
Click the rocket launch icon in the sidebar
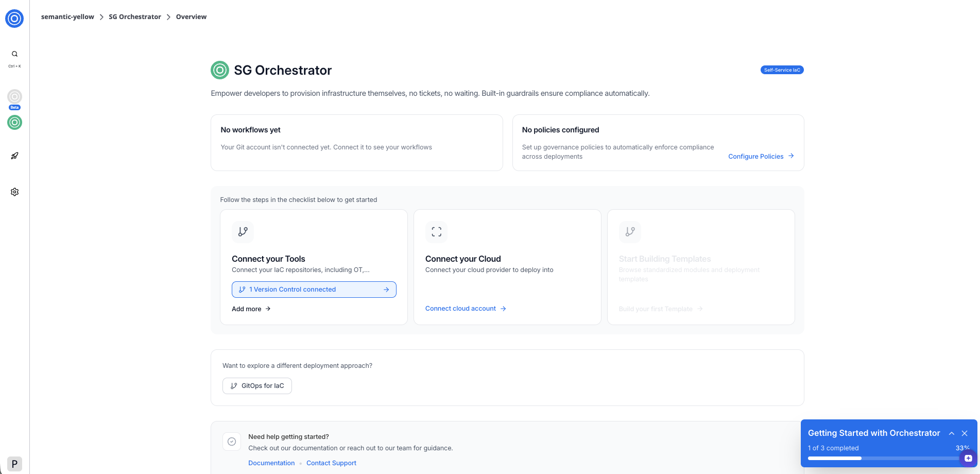[x=14, y=156]
